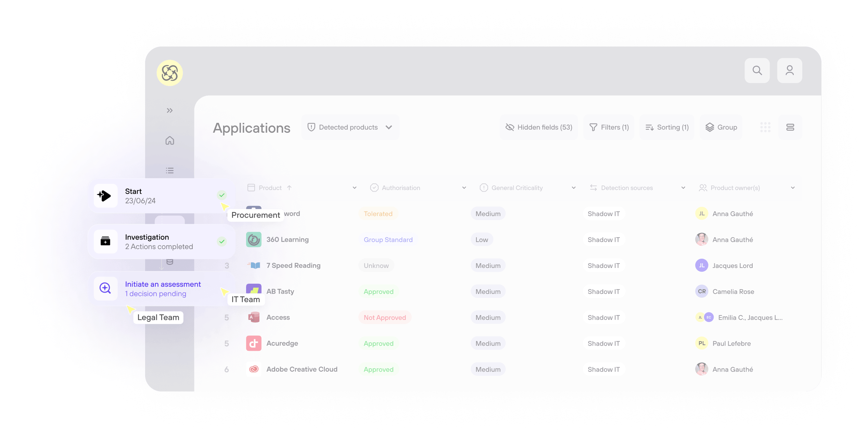
Task: Toggle the Start step completed checkmark
Action: click(221, 195)
